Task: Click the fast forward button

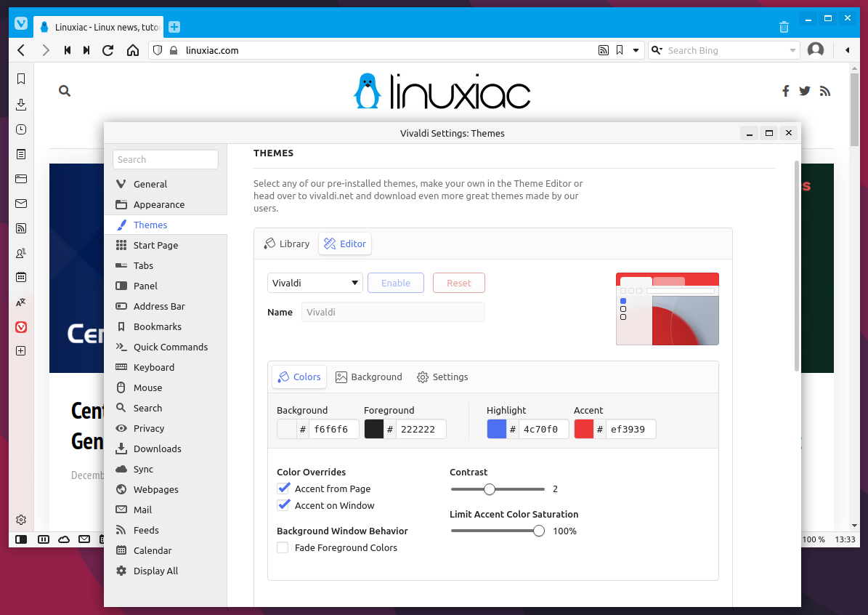Action: pyautogui.click(x=86, y=50)
